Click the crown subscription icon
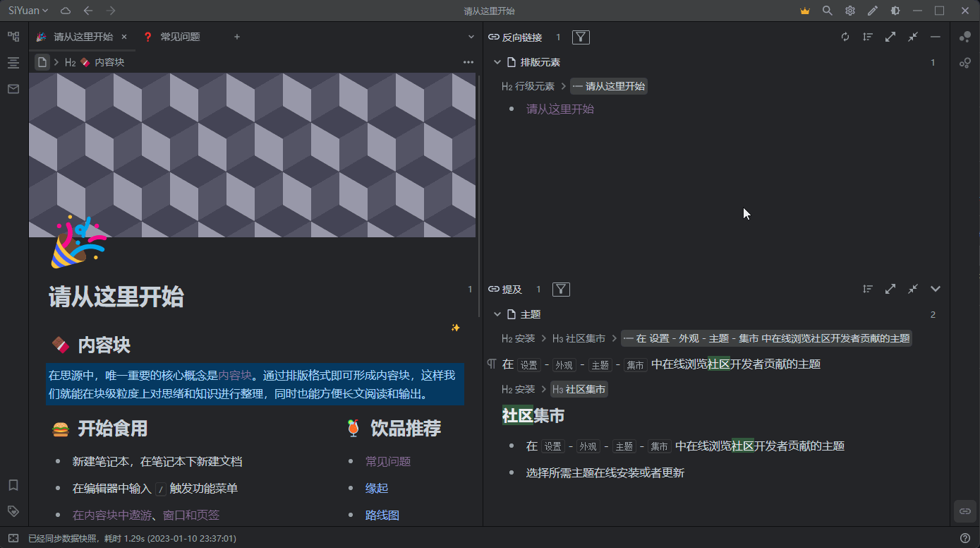The image size is (980, 548). (805, 11)
